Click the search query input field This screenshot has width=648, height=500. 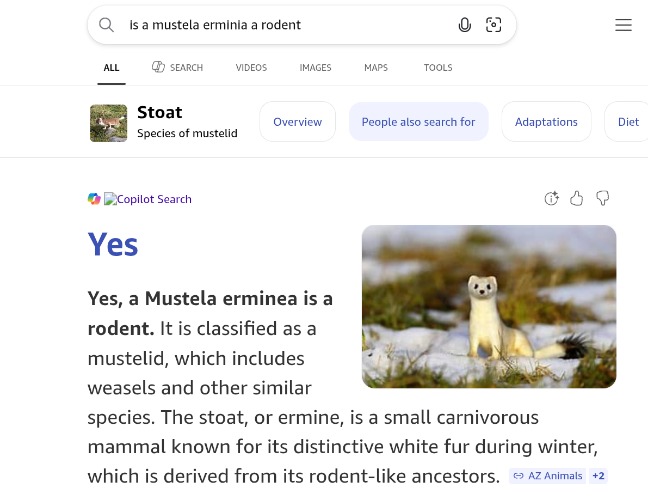pyautogui.click(x=280, y=25)
